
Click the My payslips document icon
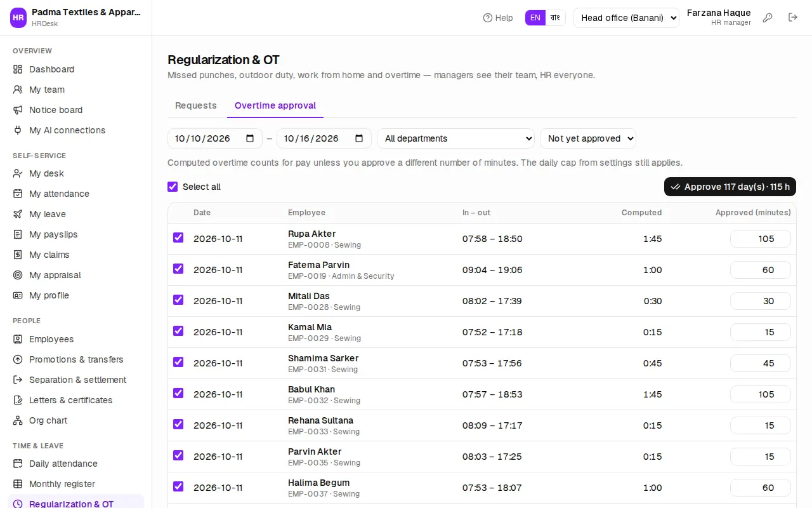coord(18,234)
